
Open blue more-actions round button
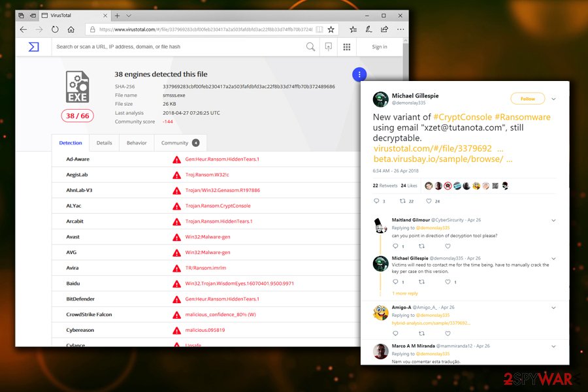pos(359,74)
